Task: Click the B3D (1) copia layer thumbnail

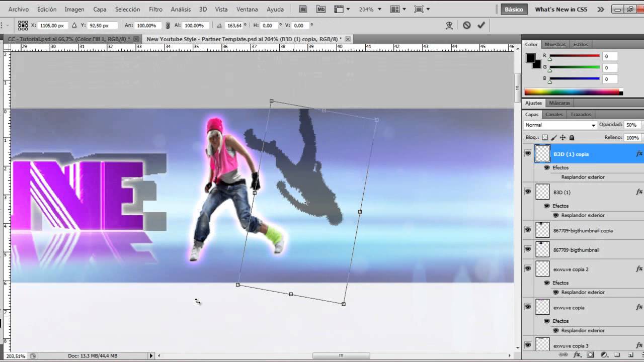Action: [x=542, y=153]
